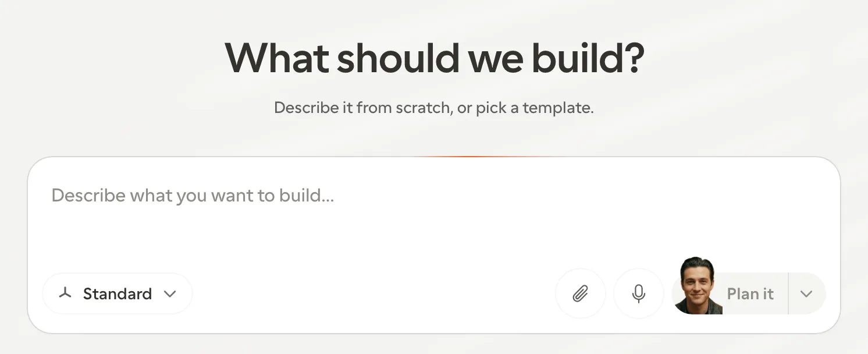Click the word "What" in the heading

tap(277, 58)
